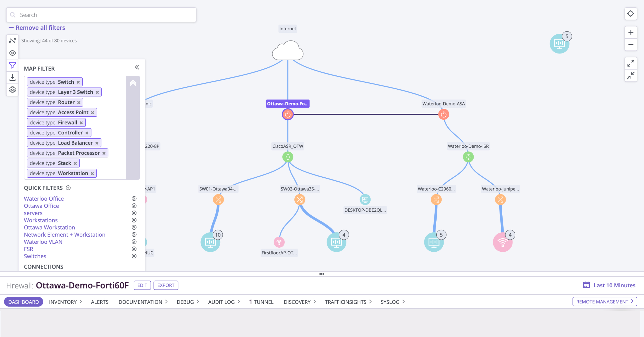
Task: Expand the TrafficInsights tab chevron
Action: [370, 302]
